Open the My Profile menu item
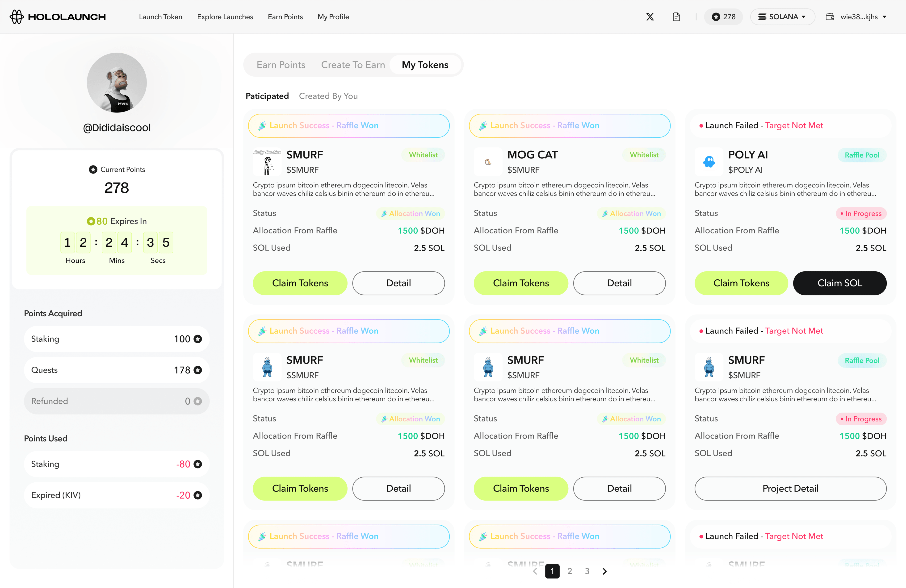Screen dimensions: 906x588 click(333, 17)
